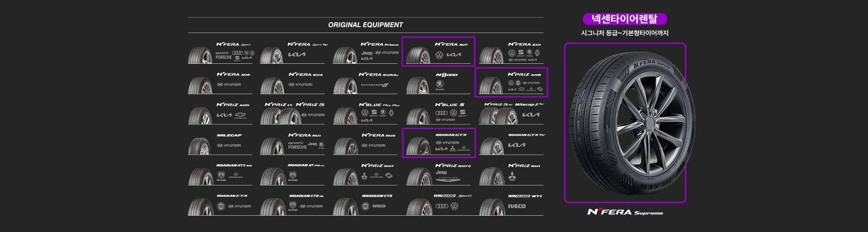The width and height of the screenshot is (868, 232).
Task: Select the MILECAP tire image
Action: (200, 146)
